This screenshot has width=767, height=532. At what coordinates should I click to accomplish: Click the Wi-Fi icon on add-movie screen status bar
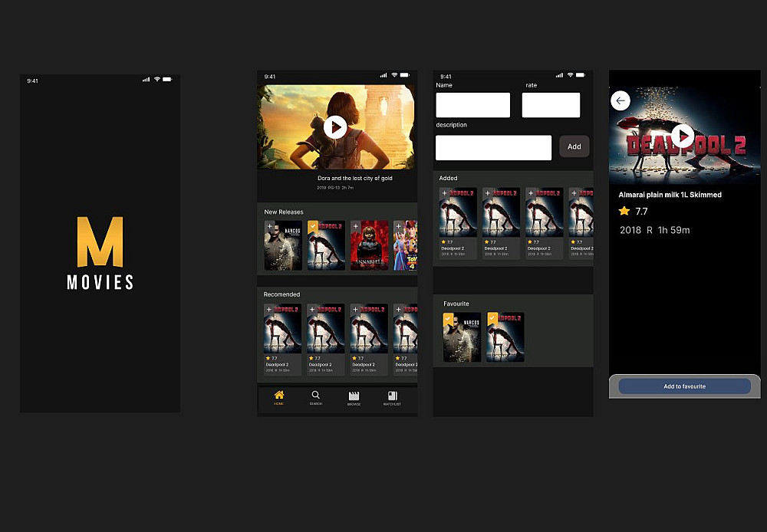pos(571,75)
